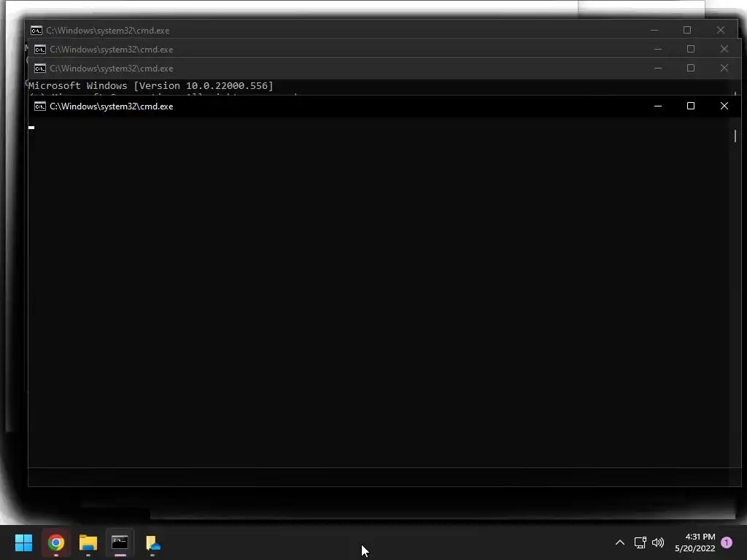This screenshot has width=747, height=560.
Task: Maximize the topmost background cmd.exe window
Action: 687,30
